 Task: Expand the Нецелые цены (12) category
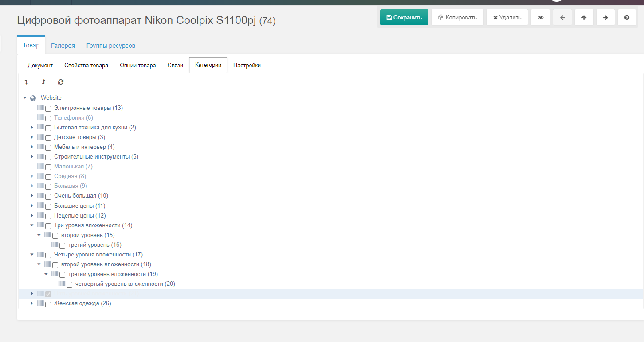pos(32,215)
